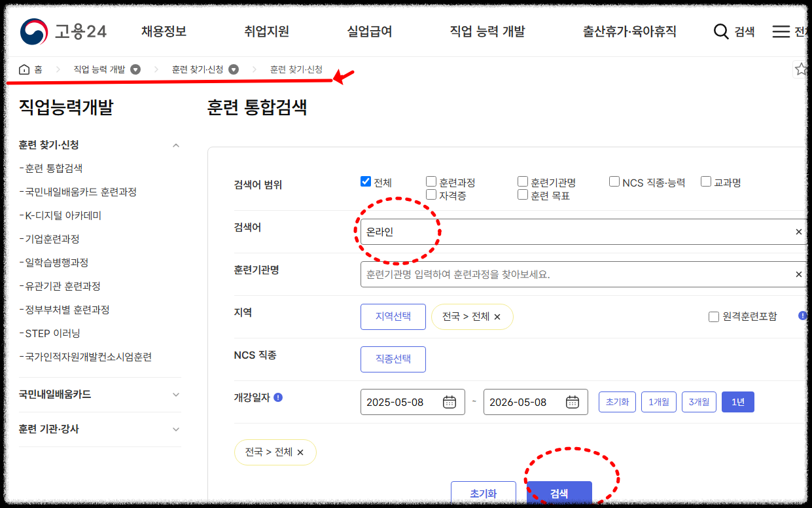The height and width of the screenshot is (508, 812).
Task: Click the 지역선택 region selection button
Action: pyautogui.click(x=393, y=316)
